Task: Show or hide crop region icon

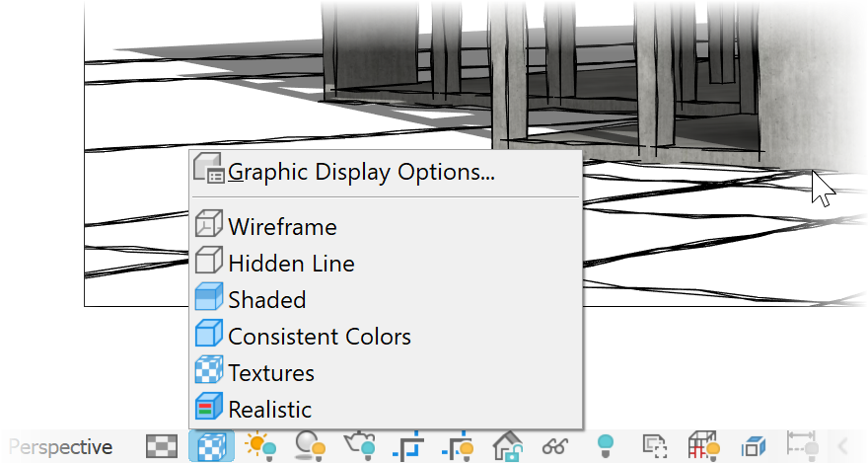Action: (458, 446)
